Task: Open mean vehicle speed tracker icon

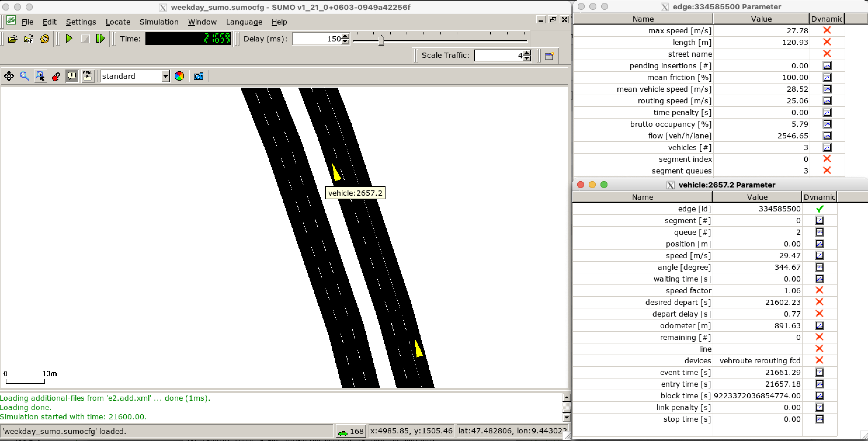Action: 827,89
